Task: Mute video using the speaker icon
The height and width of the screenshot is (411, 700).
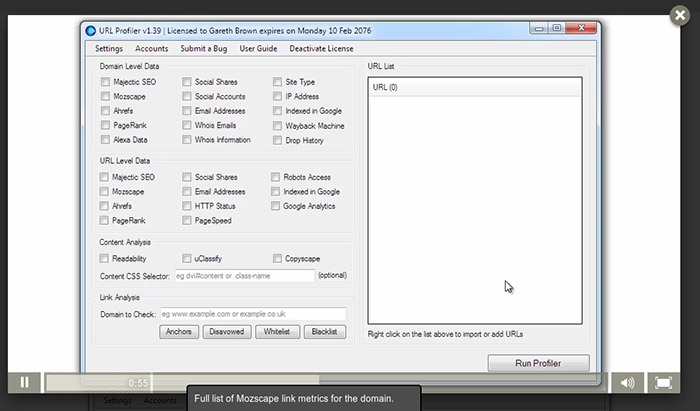Action: 627,382
